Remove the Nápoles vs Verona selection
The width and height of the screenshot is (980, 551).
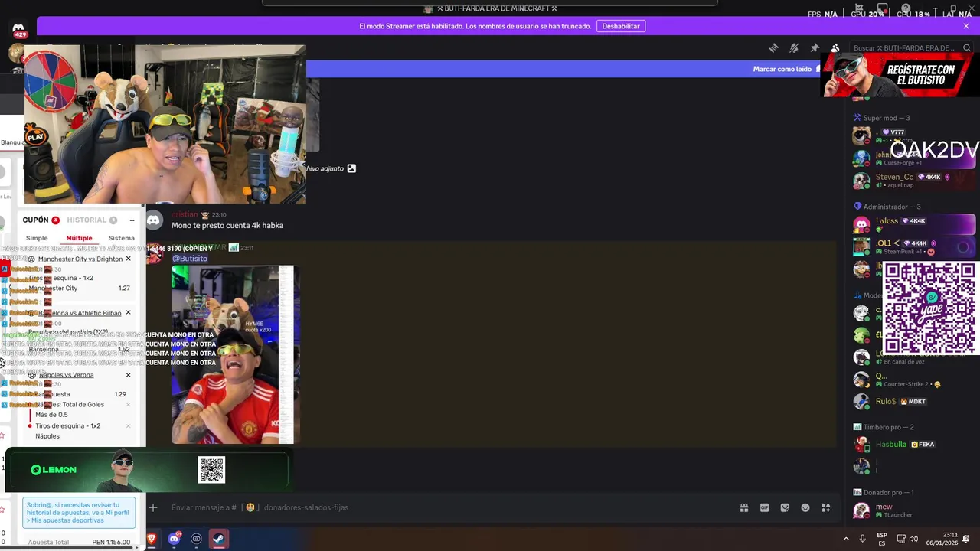coord(129,375)
